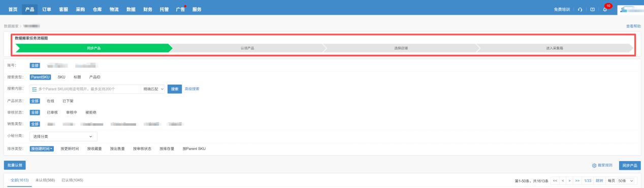
Task: Go to first page with << button
Action: (555, 180)
